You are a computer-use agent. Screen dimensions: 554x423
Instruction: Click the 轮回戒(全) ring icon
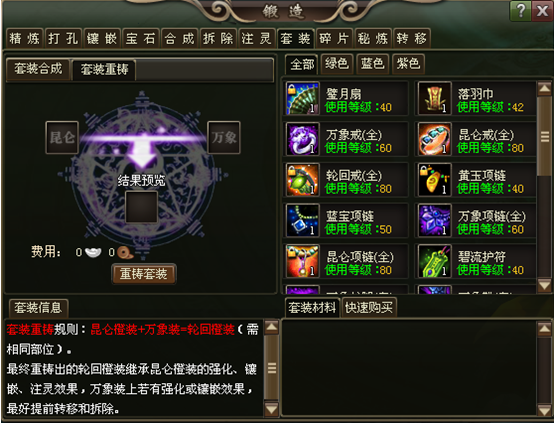point(302,180)
